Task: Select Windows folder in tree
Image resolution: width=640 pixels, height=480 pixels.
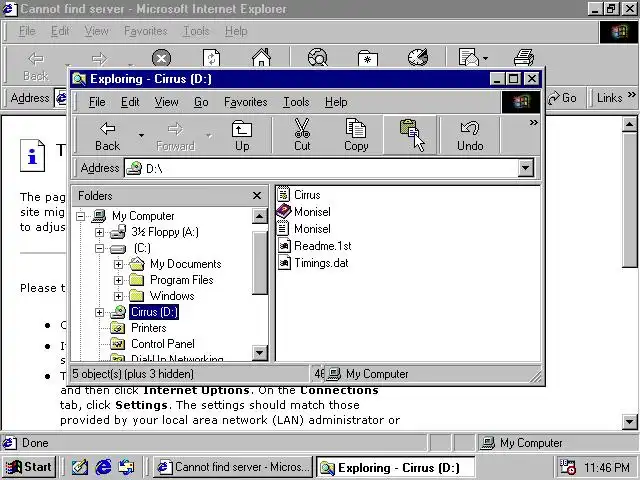Action: tap(172, 296)
